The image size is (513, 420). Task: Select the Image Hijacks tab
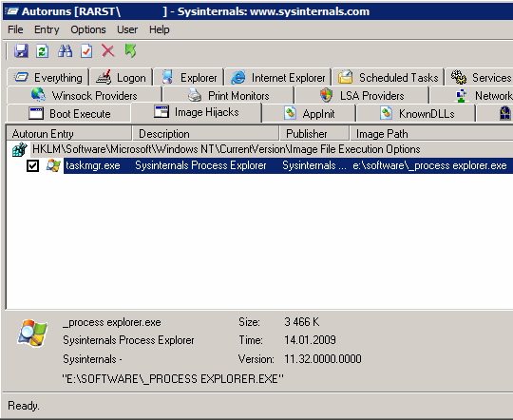tap(197, 112)
